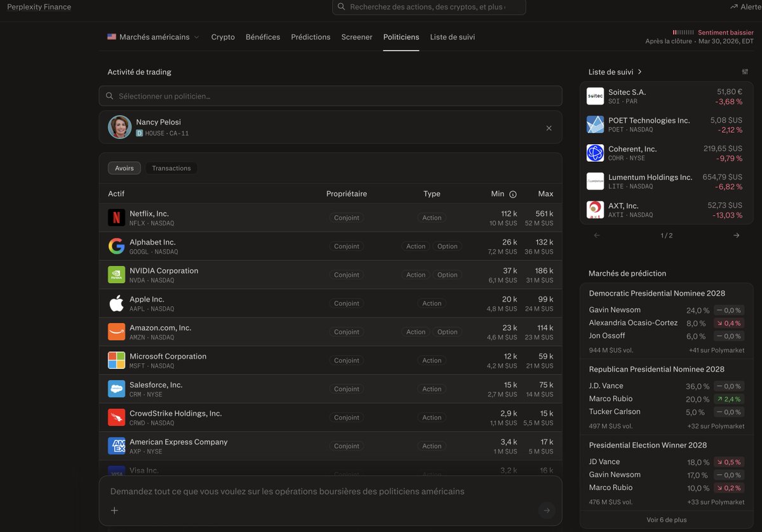Click the Option tag in Amazon row
762x532 pixels.
coord(447,332)
